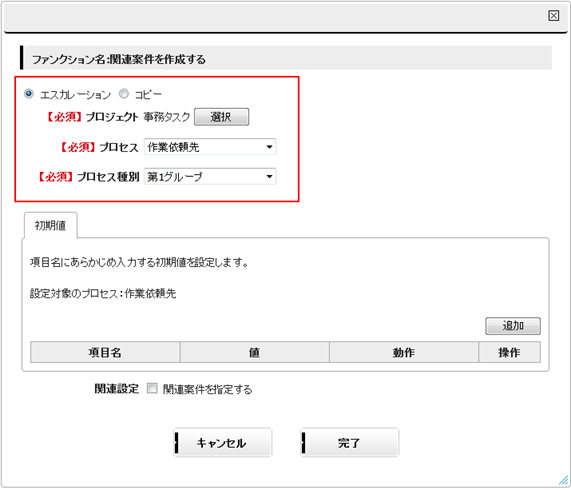Viewport: 571px width, 490px height.
Task: Click the arrow of the プロセス combo box
Action: (269, 147)
